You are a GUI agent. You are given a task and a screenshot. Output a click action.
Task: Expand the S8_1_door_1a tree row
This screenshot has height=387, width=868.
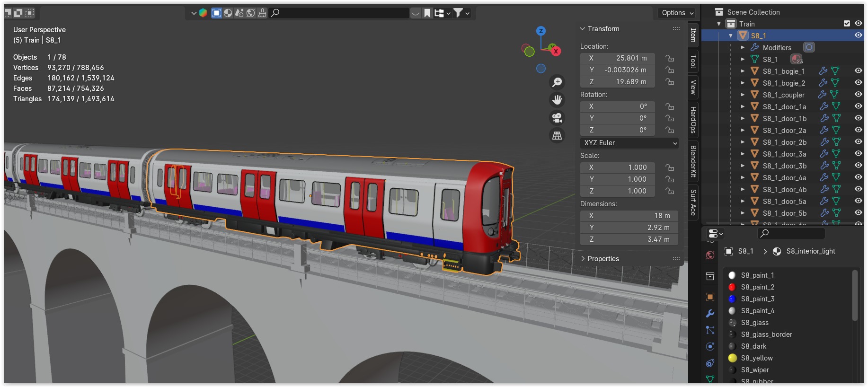(743, 106)
